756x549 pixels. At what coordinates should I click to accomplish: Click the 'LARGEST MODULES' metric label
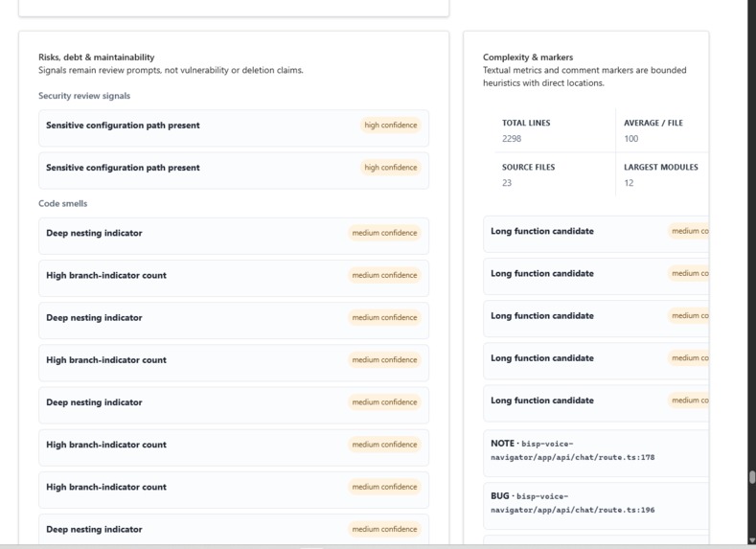(661, 168)
